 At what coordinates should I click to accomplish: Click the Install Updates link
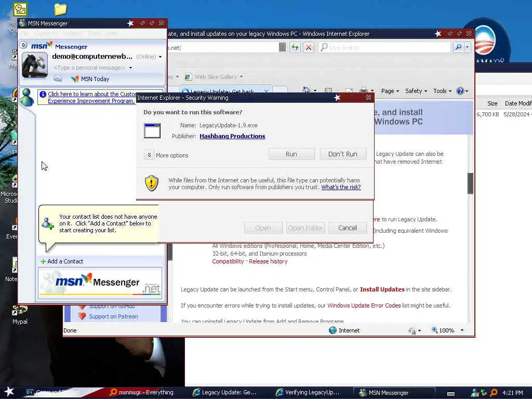(382, 289)
